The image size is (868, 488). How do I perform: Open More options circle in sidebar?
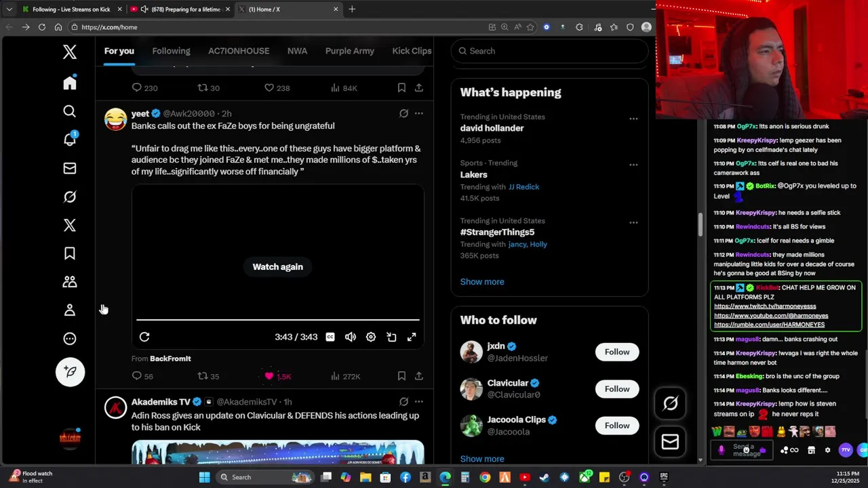tap(70, 339)
